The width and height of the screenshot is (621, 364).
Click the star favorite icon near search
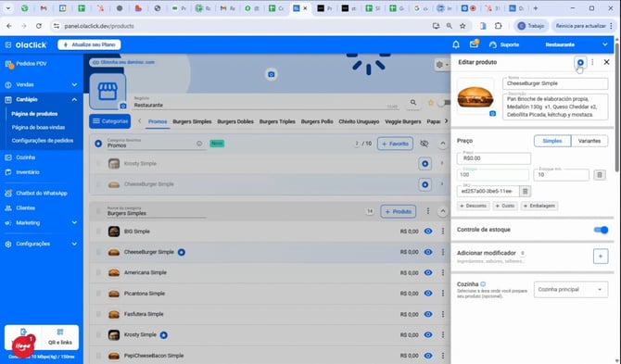pos(430,103)
